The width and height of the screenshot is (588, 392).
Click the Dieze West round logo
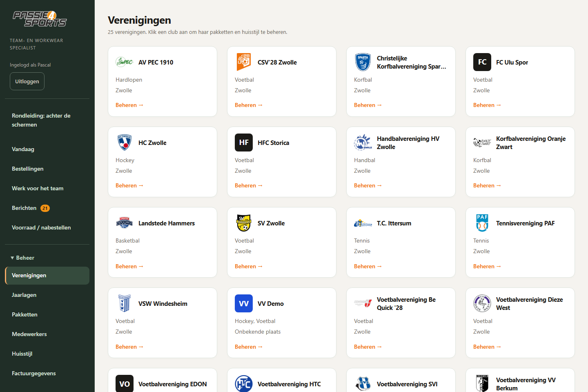482,303
